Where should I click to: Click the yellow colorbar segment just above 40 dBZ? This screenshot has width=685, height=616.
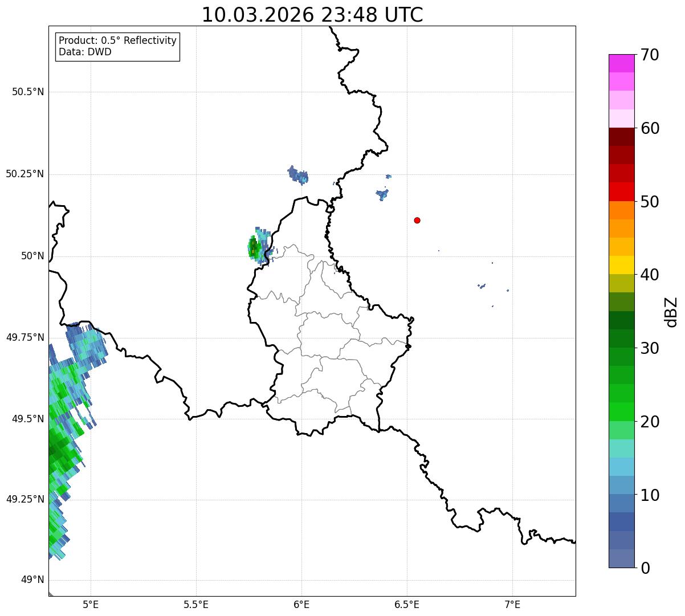tap(621, 265)
